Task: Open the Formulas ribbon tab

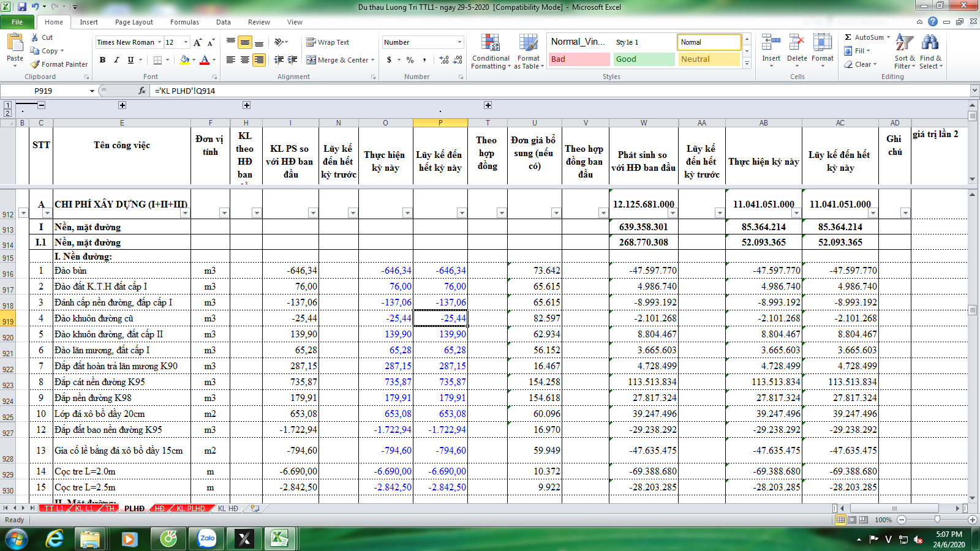Action: pyautogui.click(x=184, y=22)
